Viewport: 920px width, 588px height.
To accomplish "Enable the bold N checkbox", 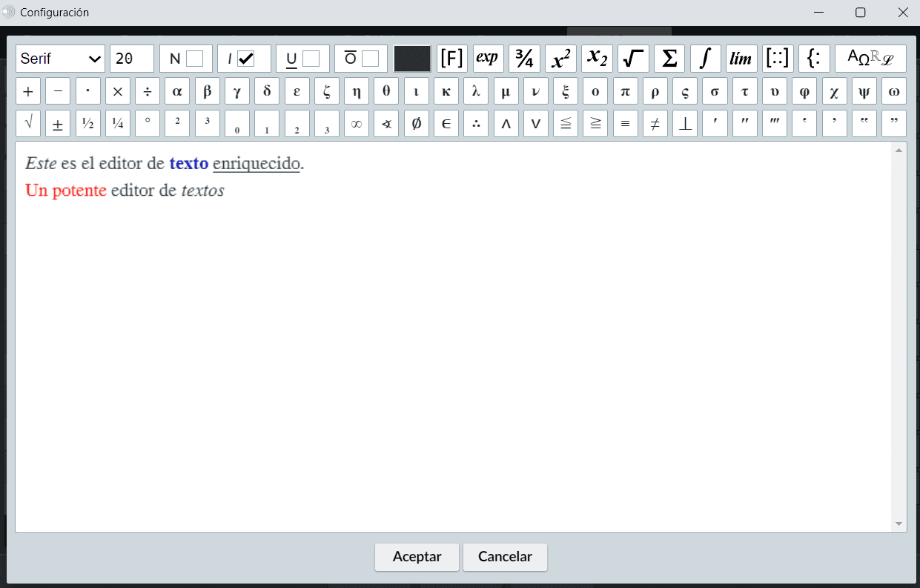I will [x=194, y=59].
